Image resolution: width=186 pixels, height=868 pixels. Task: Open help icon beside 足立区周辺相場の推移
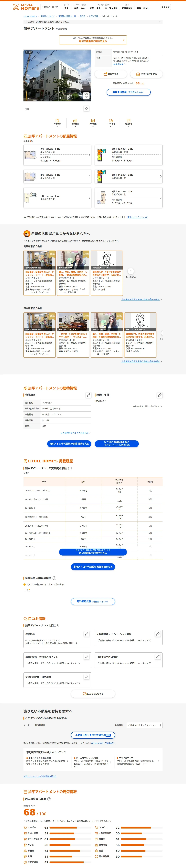(x=54, y=578)
